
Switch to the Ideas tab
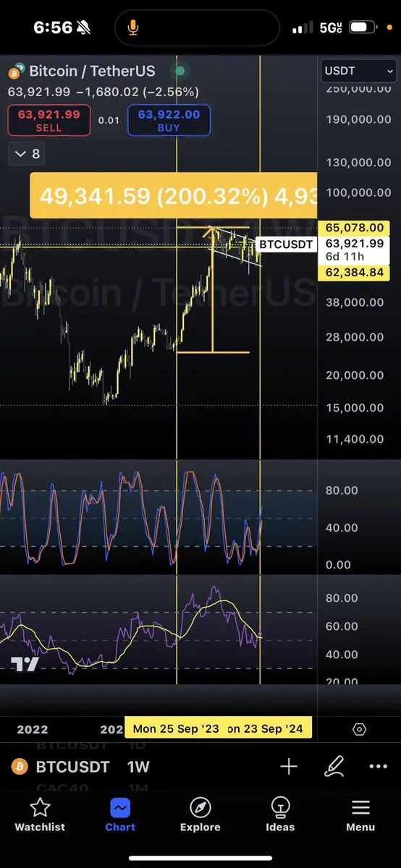(280, 815)
